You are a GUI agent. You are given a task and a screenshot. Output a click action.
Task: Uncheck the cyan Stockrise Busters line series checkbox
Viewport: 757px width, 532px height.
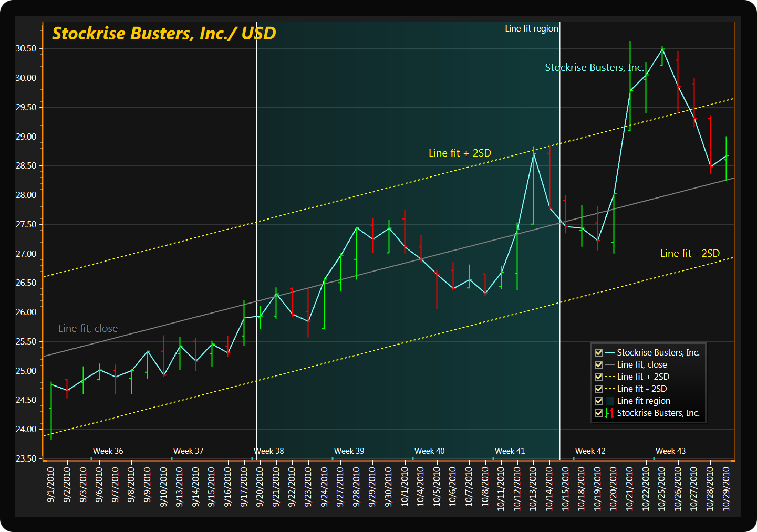pyautogui.click(x=598, y=352)
